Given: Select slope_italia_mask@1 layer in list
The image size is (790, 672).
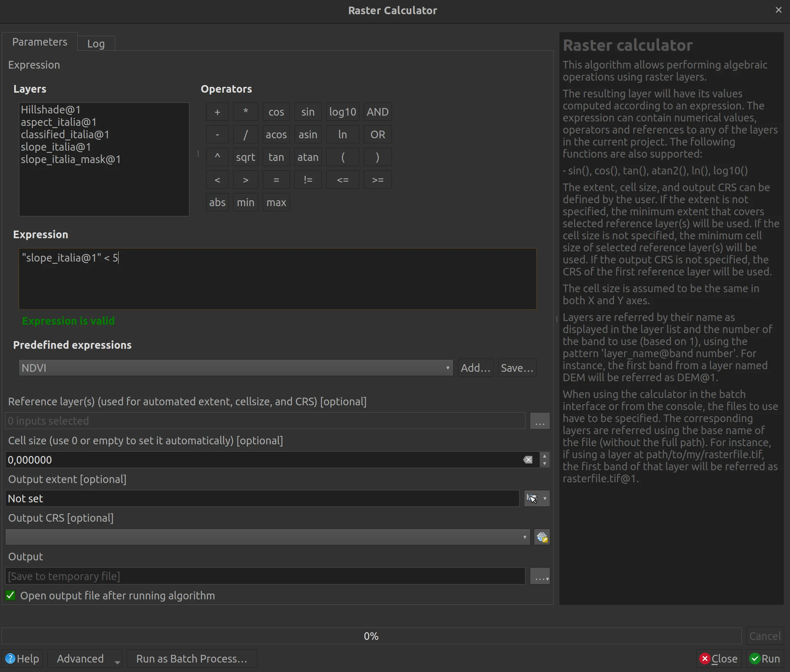Looking at the screenshot, I should 71,159.
